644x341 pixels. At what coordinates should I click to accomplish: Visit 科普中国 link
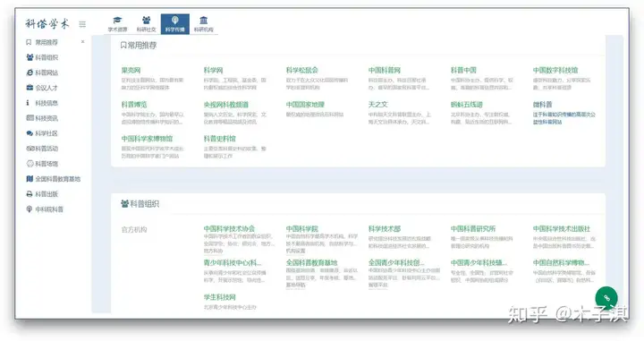463,71
